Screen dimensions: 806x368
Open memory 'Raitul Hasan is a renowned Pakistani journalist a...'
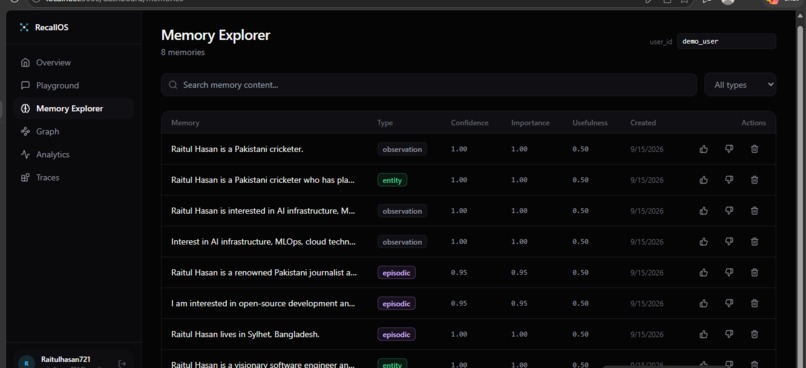264,272
